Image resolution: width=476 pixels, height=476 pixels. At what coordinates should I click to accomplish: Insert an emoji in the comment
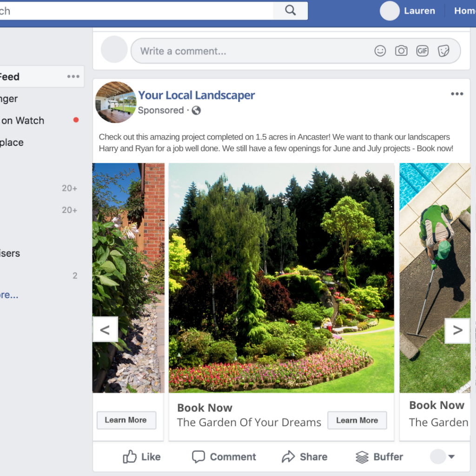click(x=380, y=51)
